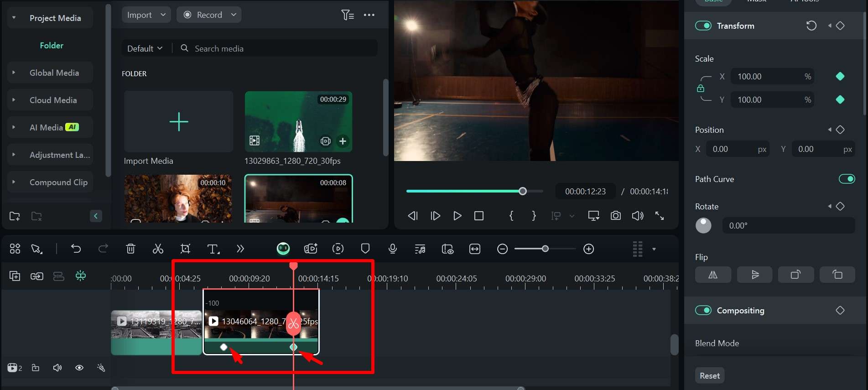Click the rotate counterclockwise button under Flip
The image size is (868, 390).
tap(837, 275)
